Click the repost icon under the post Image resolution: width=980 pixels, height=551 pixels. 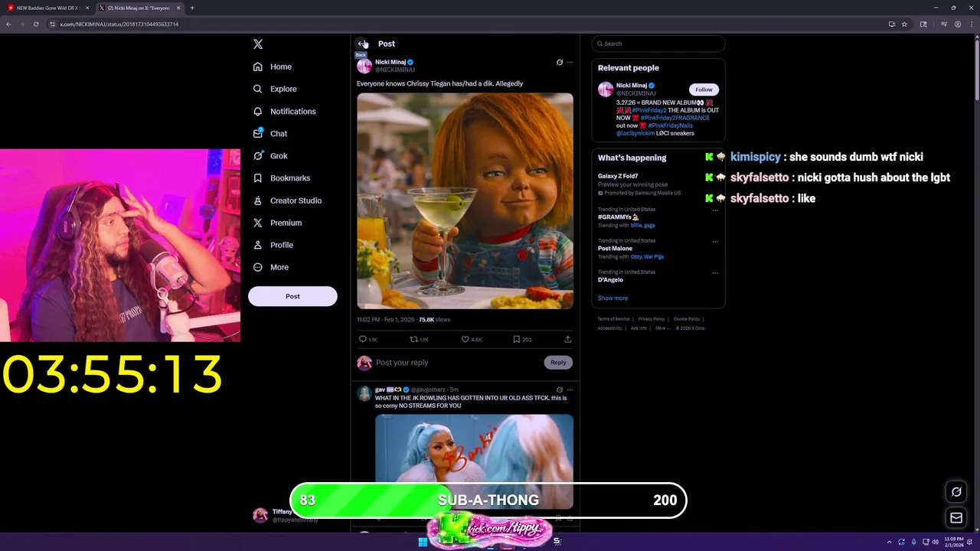click(x=414, y=339)
